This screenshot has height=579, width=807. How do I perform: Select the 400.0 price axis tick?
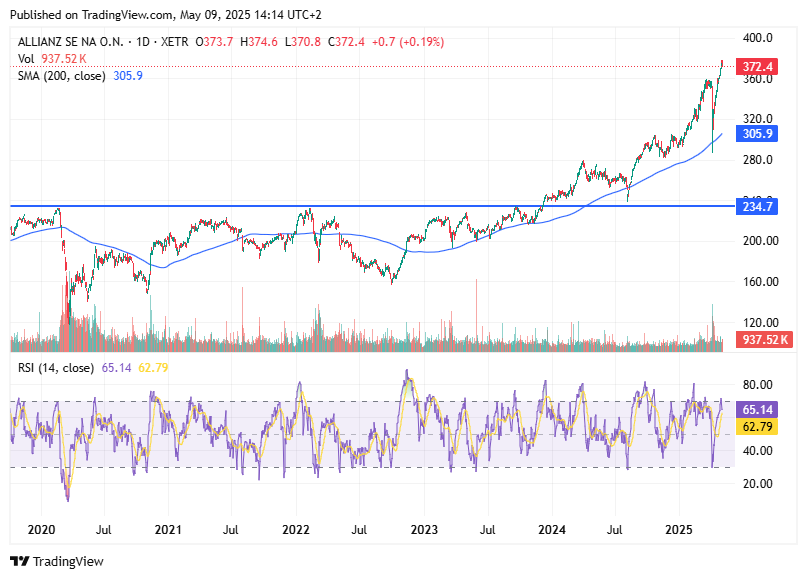[x=758, y=38]
